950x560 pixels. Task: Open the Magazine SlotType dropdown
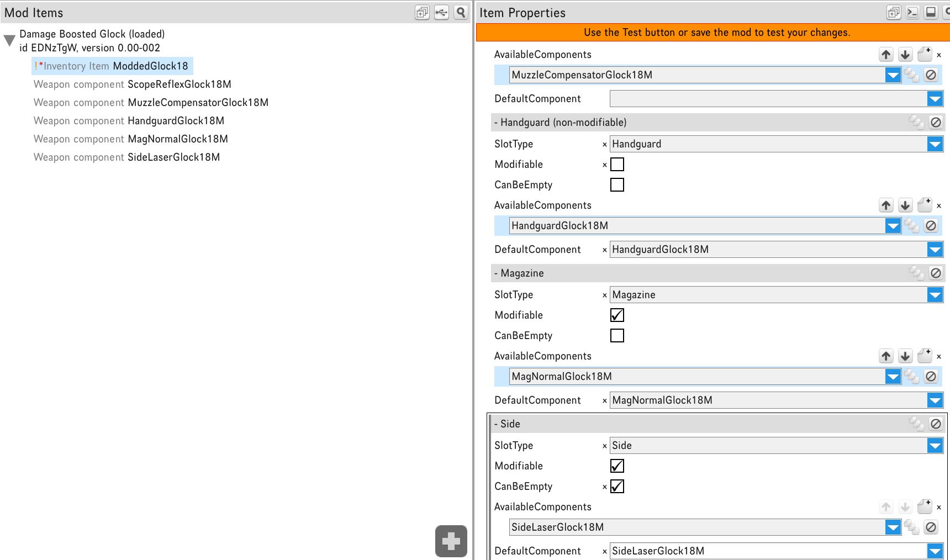935,295
